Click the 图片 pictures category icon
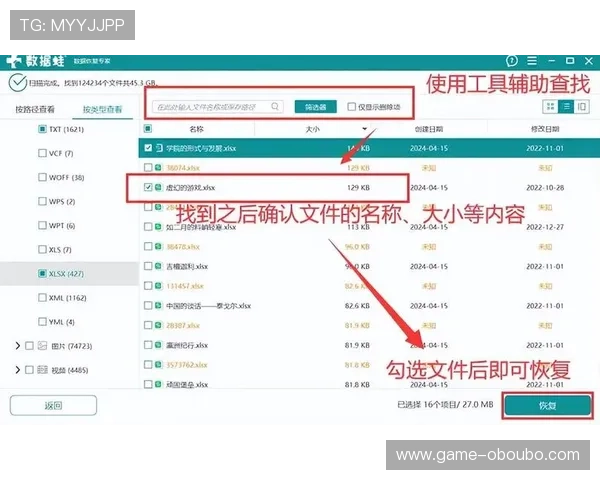600x480 pixels. click(42, 346)
